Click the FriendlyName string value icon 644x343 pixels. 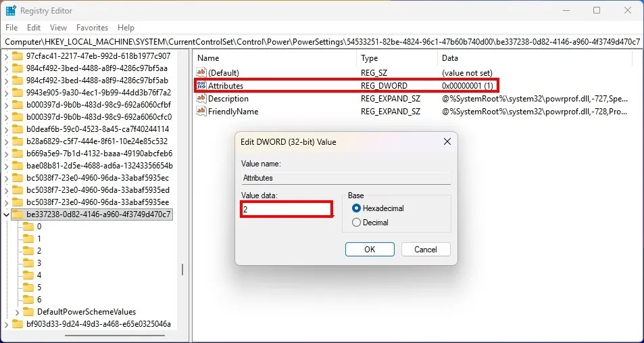click(x=201, y=111)
